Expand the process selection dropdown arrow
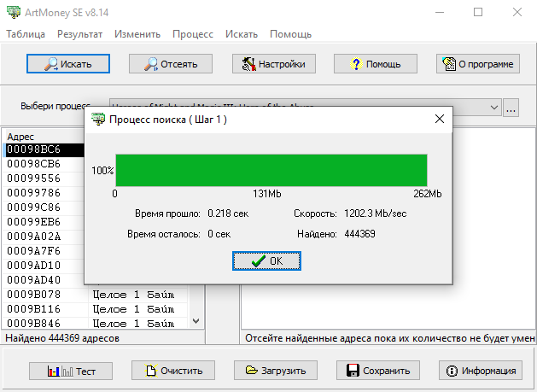 tap(493, 108)
